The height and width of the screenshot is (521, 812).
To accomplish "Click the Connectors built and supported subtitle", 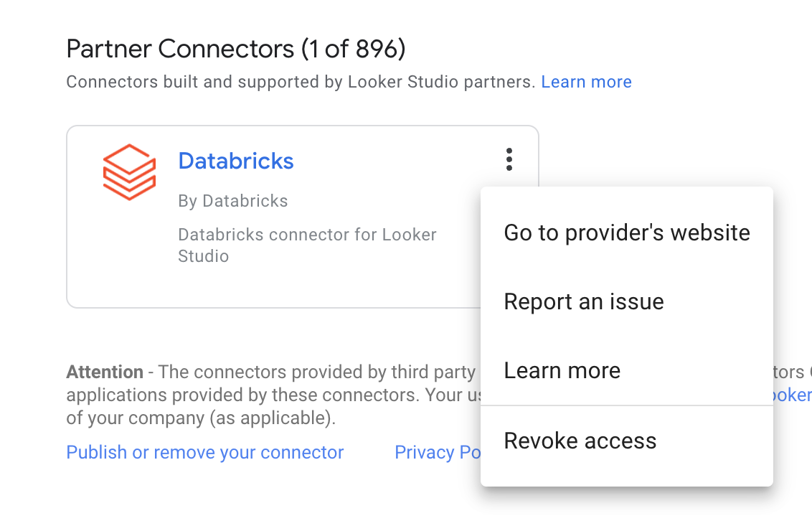I will point(301,82).
